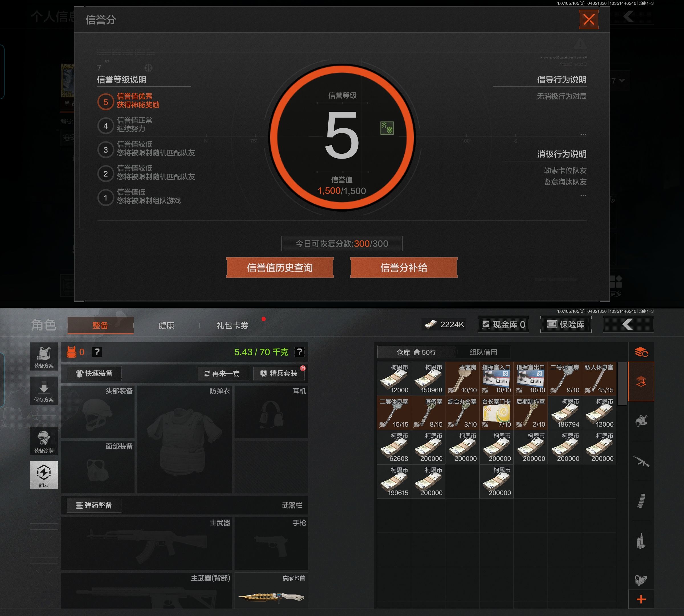This screenshot has height=616, width=684.
Task: Click question mark beside carry weight
Action: click(x=299, y=352)
